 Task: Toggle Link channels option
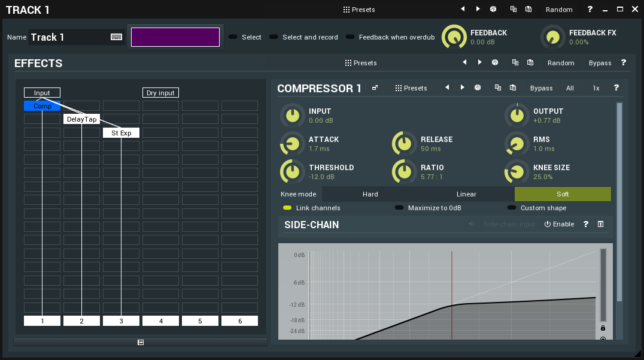(311, 208)
